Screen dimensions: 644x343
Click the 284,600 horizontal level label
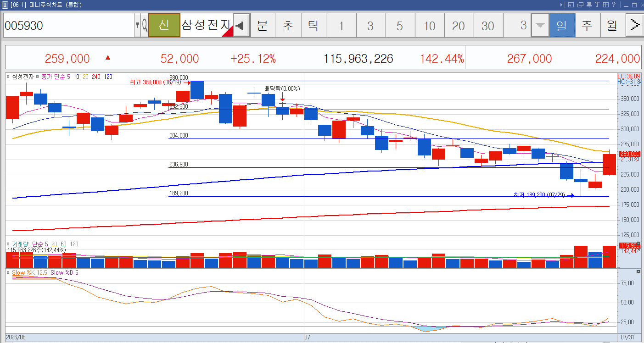179,136
